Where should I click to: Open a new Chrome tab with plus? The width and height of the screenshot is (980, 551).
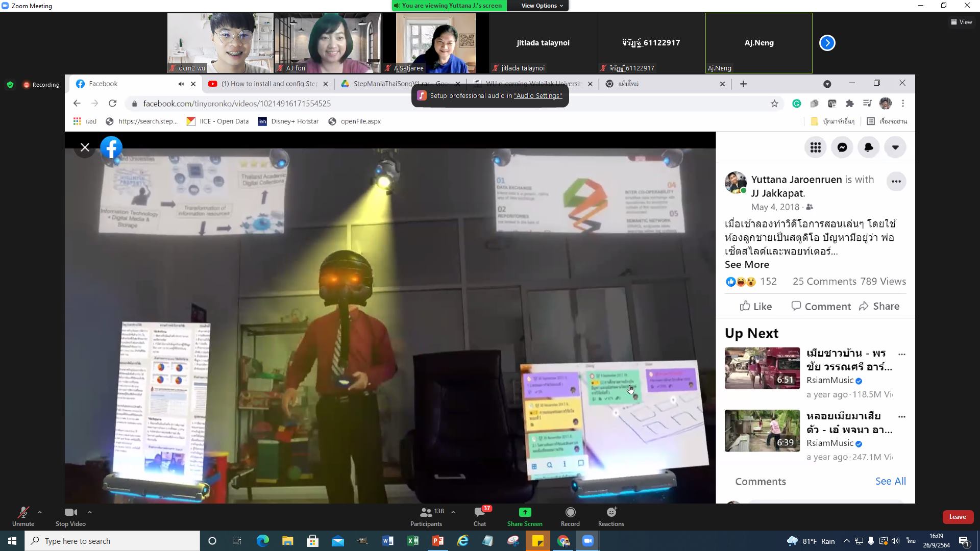[743, 84]
